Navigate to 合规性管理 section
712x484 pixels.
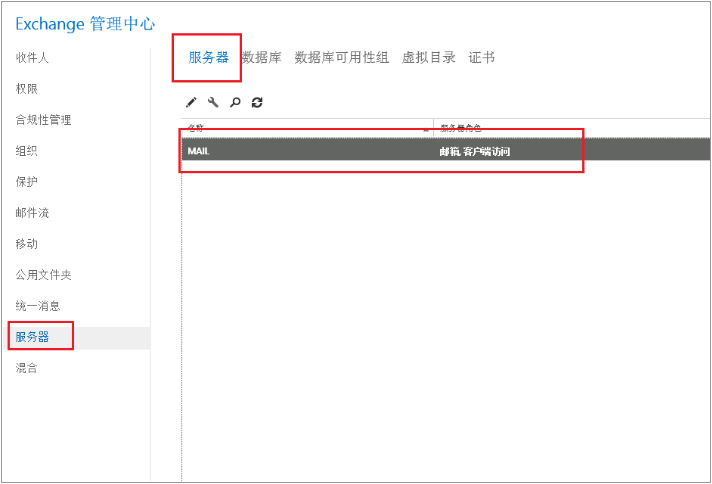(x=43, y=120)
